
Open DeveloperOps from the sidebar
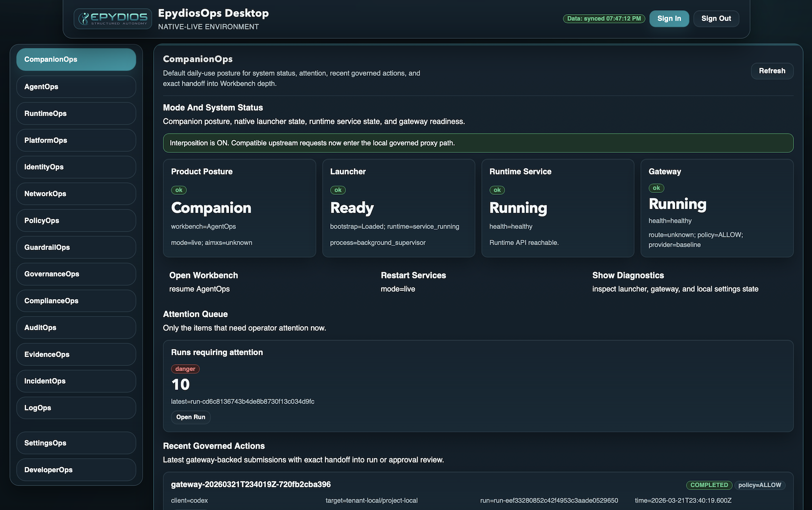(76, 469)
